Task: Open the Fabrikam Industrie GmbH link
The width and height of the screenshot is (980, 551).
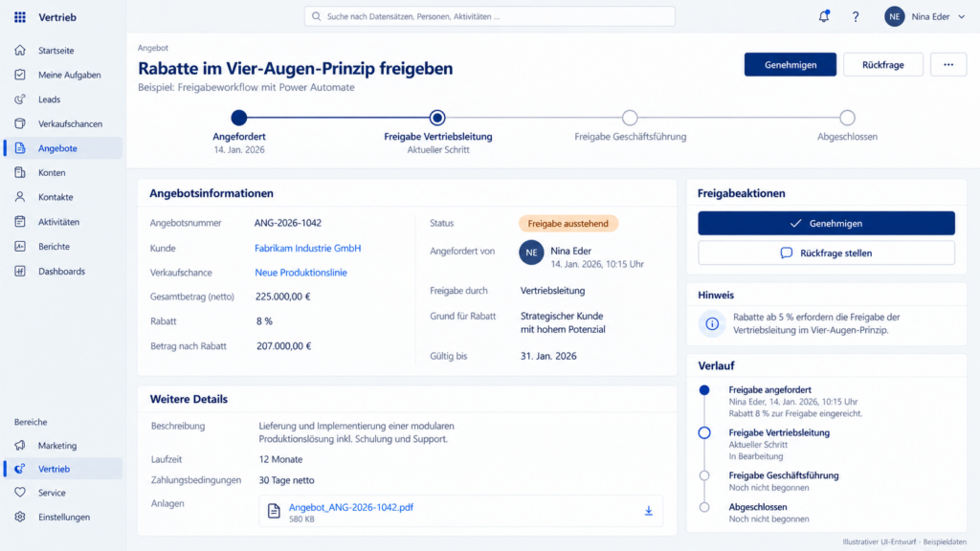Action: point(307,248)
